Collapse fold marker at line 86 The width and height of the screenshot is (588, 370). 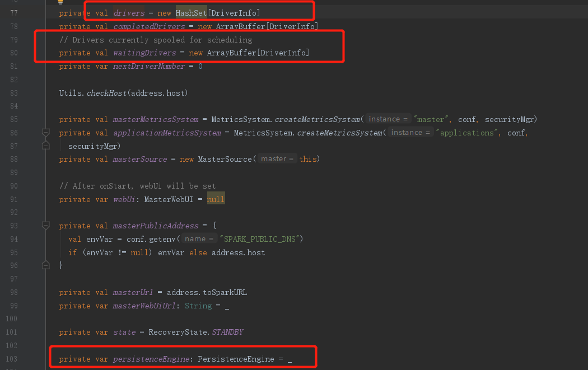[46, 132]
